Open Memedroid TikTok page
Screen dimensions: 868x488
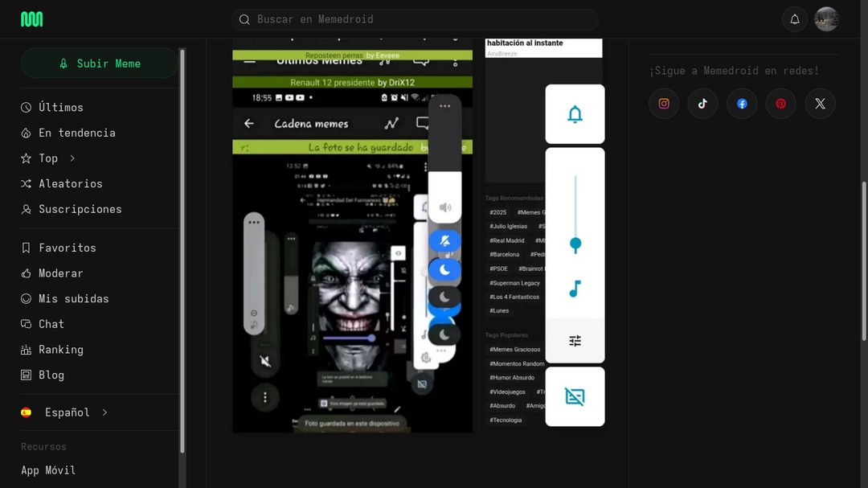click(702, 104)
